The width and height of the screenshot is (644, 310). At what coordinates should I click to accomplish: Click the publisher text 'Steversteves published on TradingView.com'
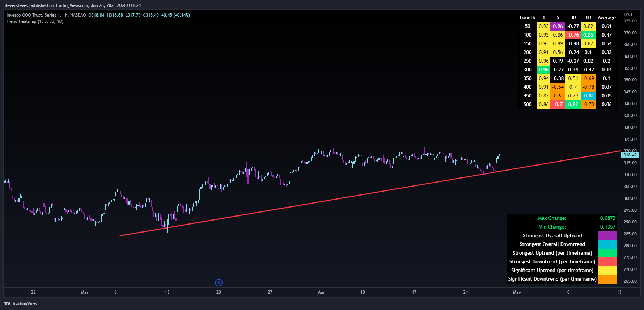click(46, 5)
